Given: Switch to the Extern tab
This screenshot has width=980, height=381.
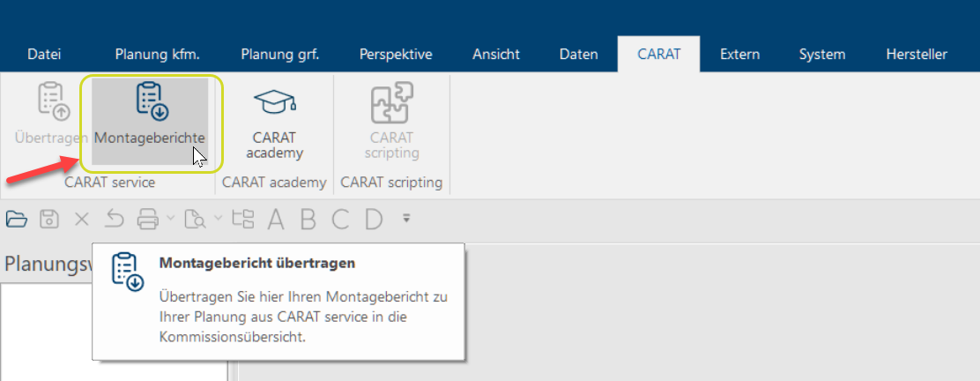Looking at the screenshot, I should 740,55.
